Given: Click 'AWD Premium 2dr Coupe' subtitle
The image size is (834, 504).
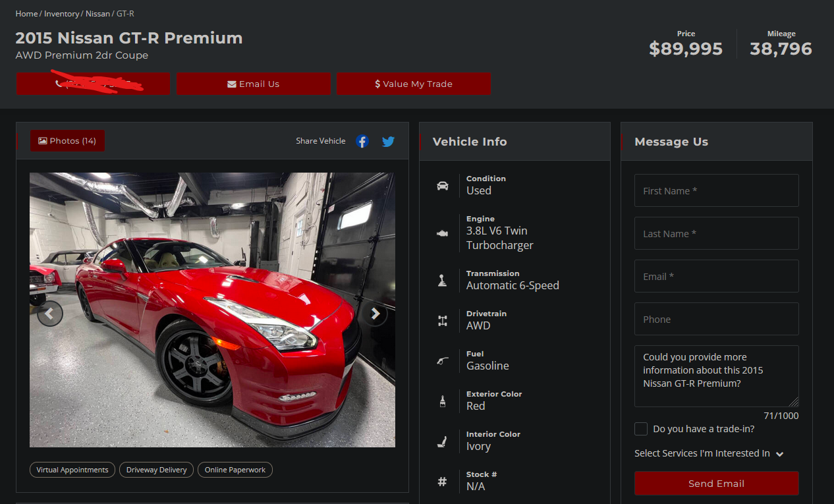Looking at the screenshot, I should 82,55.
